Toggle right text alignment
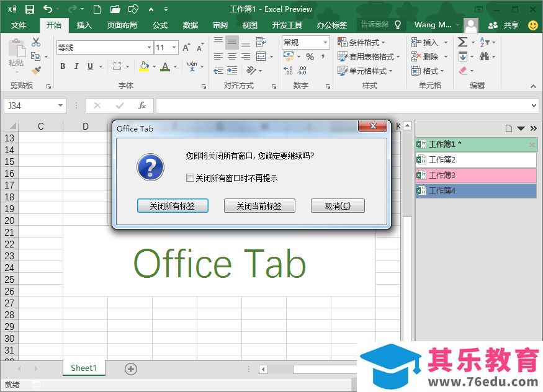Image resolution: width=543 pixels, height=392 pixels. pyautogui.click(x=246, y=56)
